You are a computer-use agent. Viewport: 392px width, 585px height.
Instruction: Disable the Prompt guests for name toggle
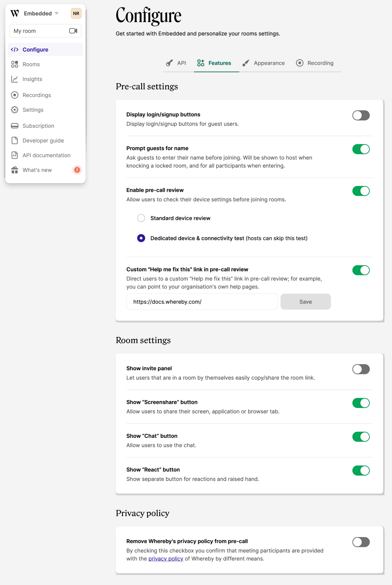click(x=361, y=149)
